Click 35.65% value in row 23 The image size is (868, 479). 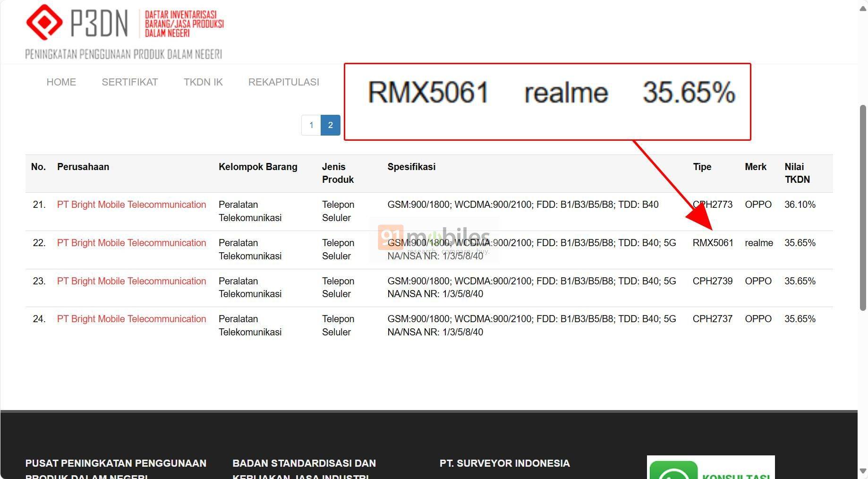pyautogui.click(x=800, y=281)
